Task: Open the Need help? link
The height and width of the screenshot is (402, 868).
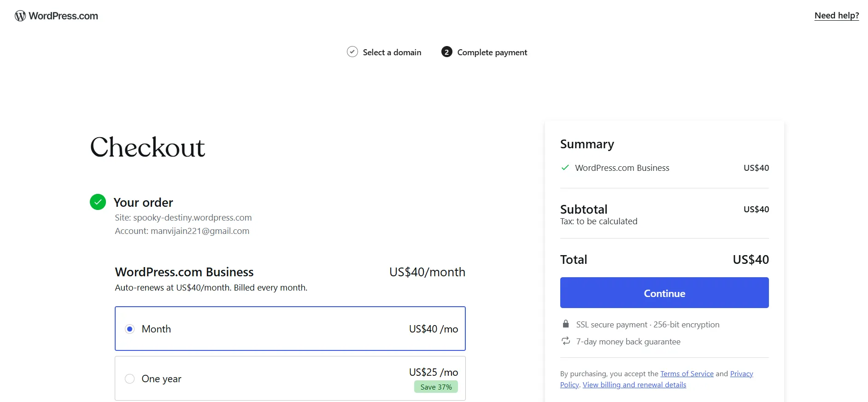Action: click(x=837, y=16)
